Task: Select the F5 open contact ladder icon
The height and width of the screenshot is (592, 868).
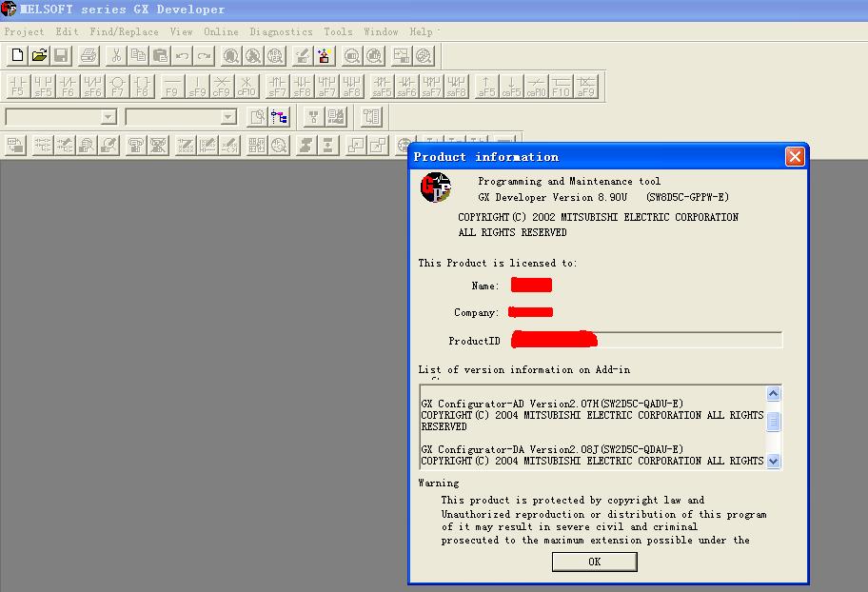Action: [17, 87]
